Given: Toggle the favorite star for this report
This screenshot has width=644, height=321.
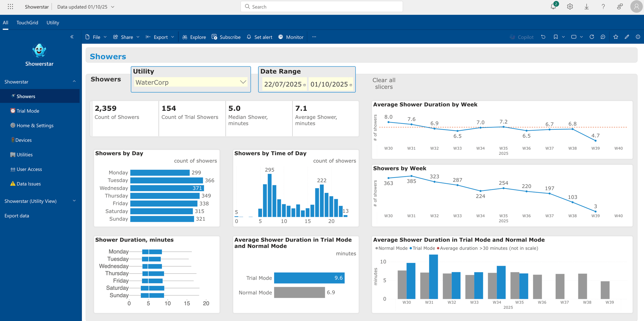Looking at the screenshot, I should pos(616,37).
